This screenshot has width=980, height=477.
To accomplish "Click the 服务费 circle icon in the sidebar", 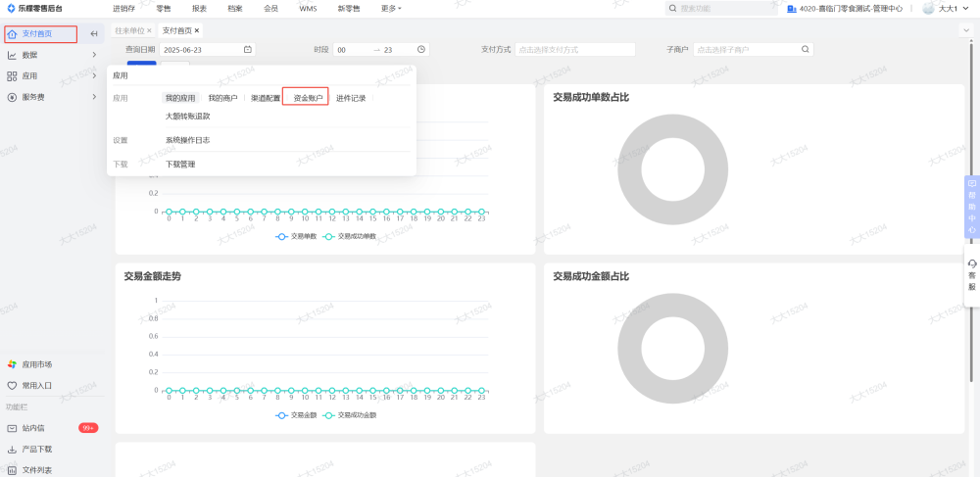I will [12, 97].
